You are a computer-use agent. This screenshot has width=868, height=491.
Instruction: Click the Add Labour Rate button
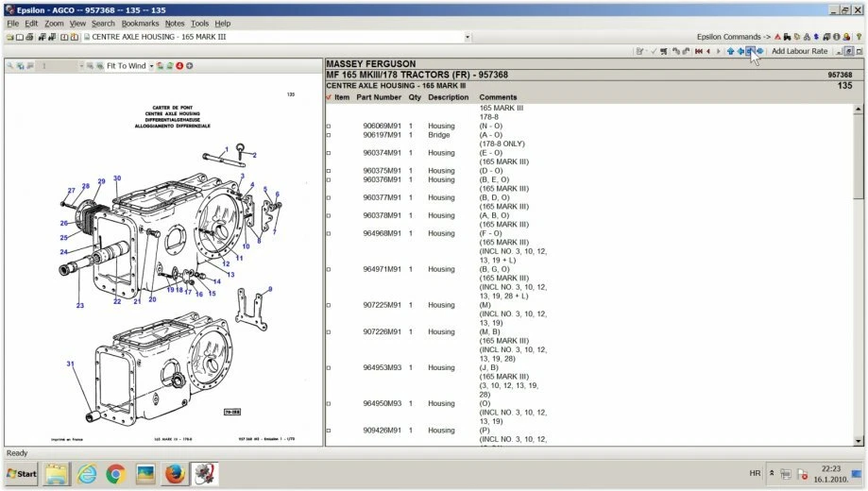[x=799, y=51]
